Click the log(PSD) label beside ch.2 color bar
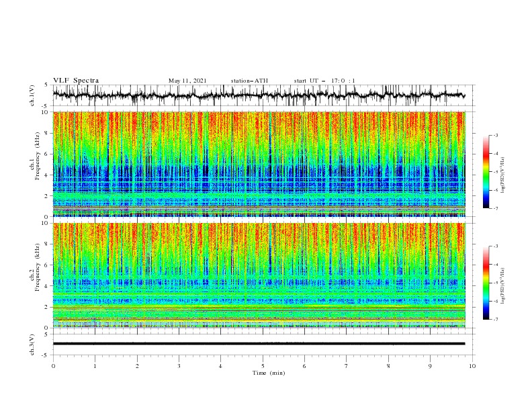Viewport: 532px width, 411px height. [503, 286]
